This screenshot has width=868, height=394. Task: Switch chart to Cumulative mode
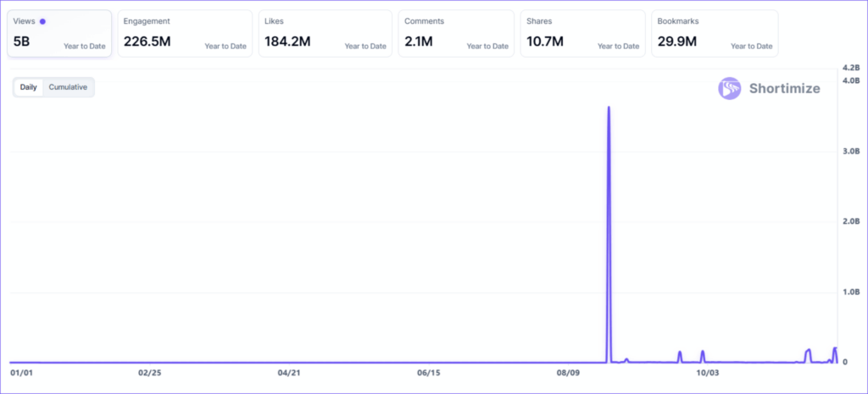68,87
